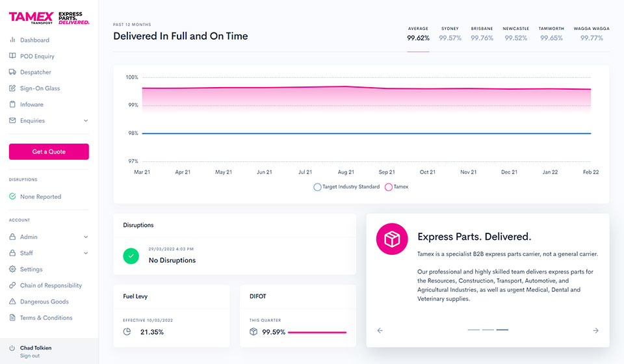Click the pink Tamex line on chart
The image size is (624, 364).
(x=366, y=88)
